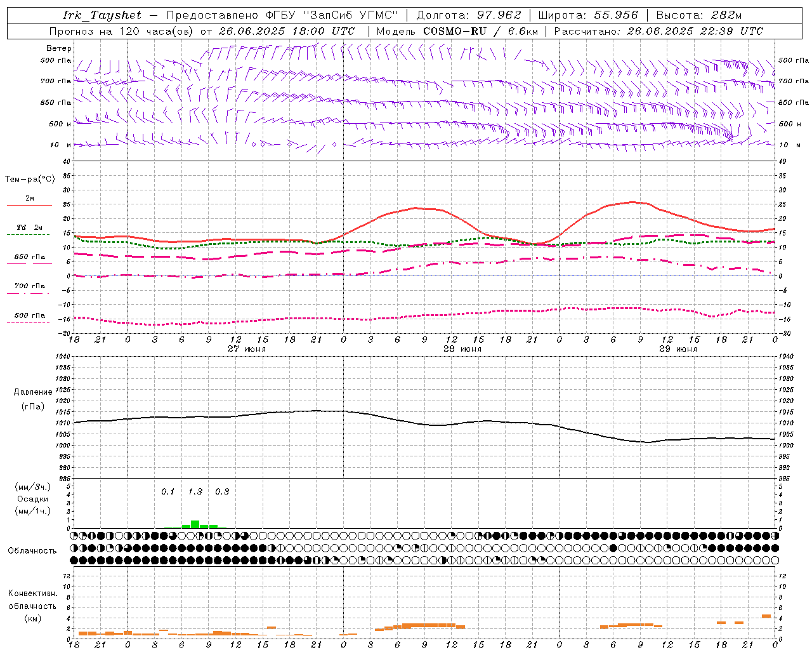Screen dimensions: 812x650
Task: Click the longitude value 'Долгота: 97.962'
Action: click(x=469, y=15)
